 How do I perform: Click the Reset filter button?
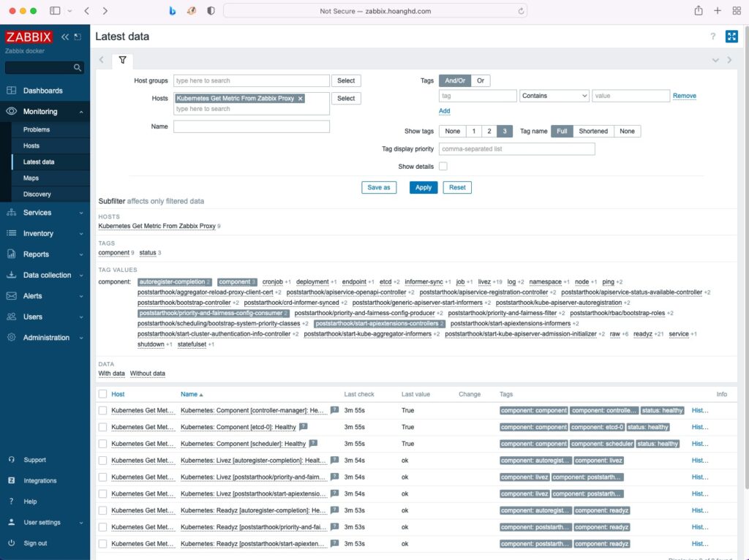pyautogui.click(x=457, y=188)
